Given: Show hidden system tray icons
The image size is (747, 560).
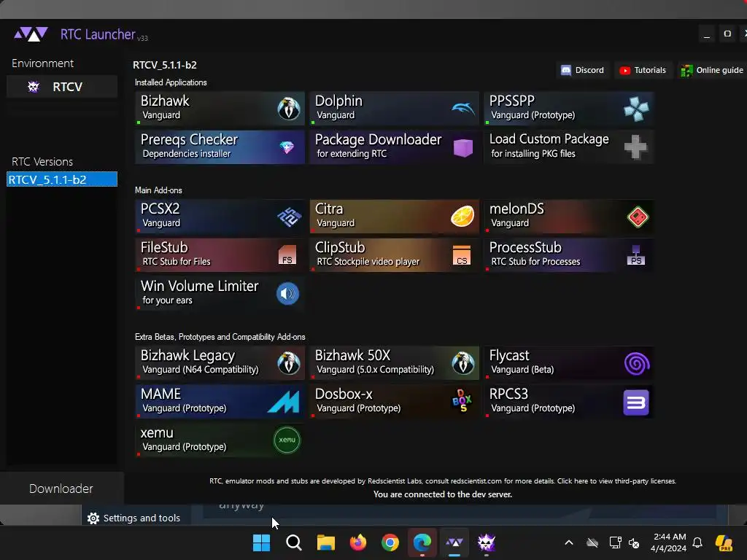Looking at the screenshot, I should pos(569,542).
